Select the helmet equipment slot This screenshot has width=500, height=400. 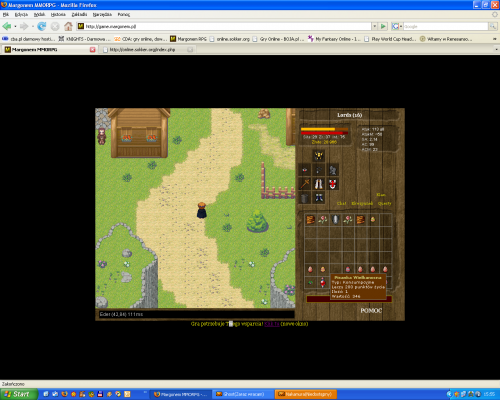319,155
